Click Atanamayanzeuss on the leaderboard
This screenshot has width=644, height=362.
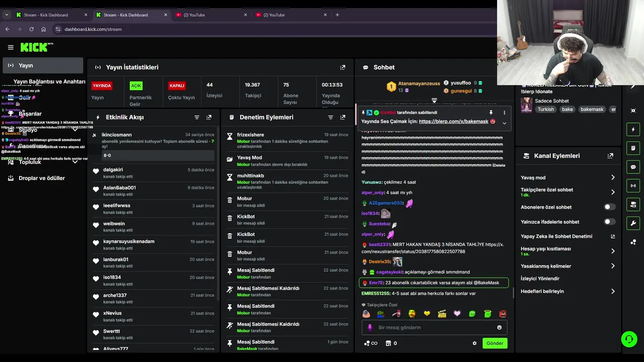pos(419,83)
